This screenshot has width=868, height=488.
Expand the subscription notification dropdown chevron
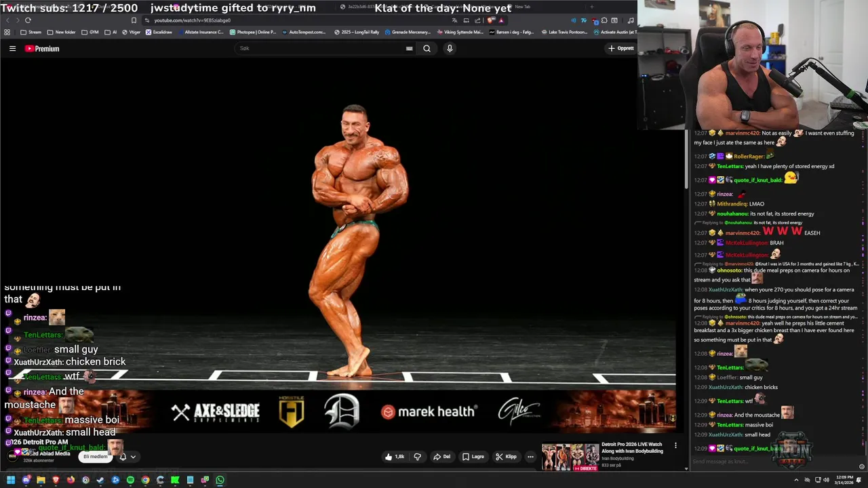133,457
